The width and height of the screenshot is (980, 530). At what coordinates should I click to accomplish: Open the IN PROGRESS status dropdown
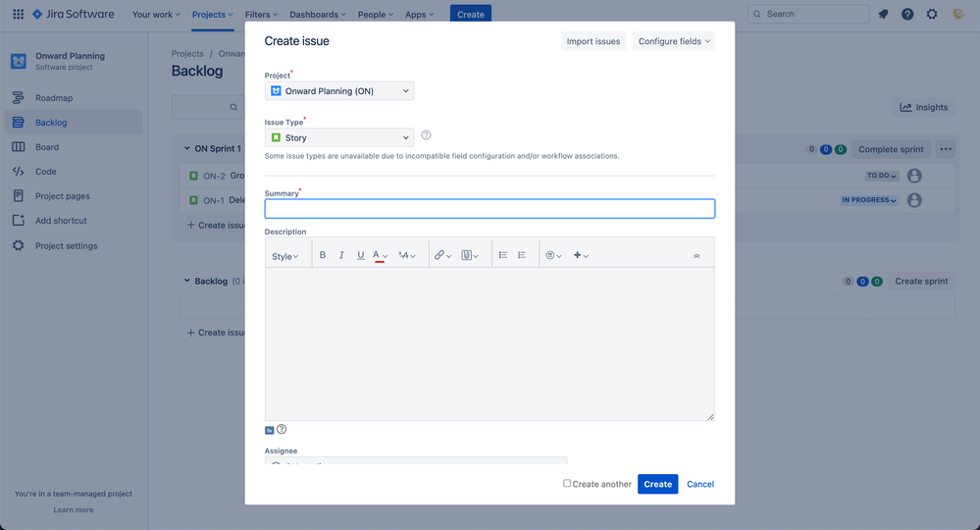tap(869, 200)
